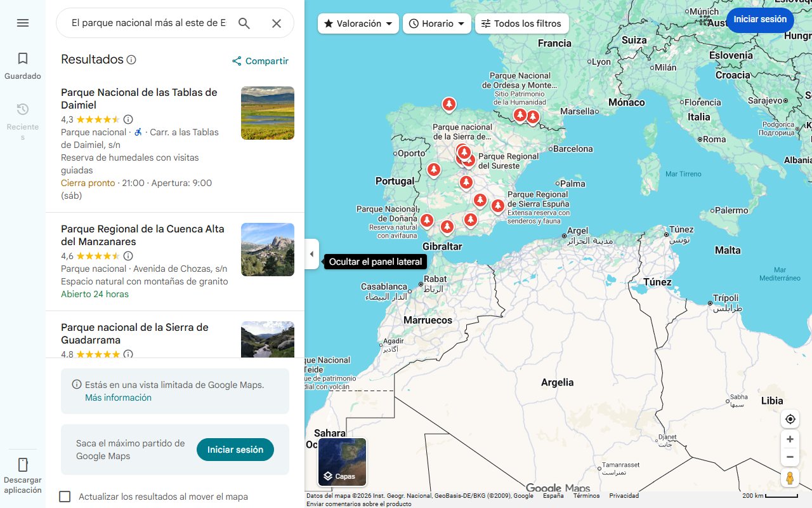812x508 pixels.
Task: Click the Descargar aplicación phone icon
Action: (x=23, y=465)
